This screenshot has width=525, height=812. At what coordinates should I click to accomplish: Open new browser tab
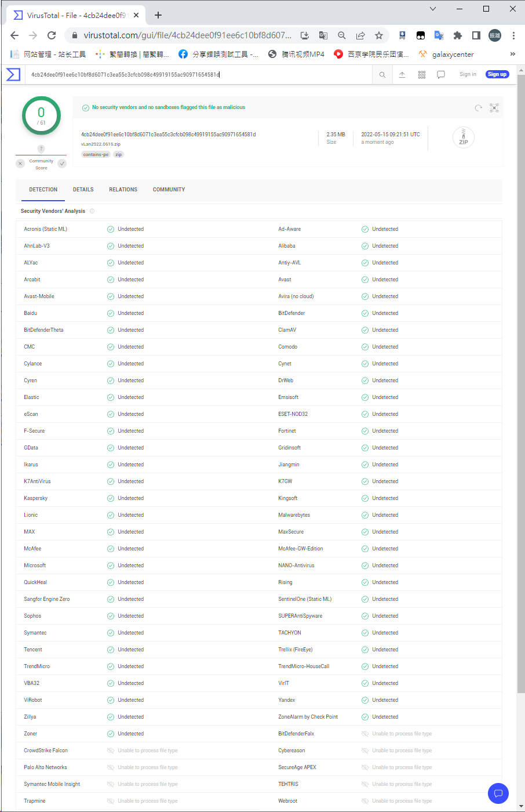click(x=158, y=15)
